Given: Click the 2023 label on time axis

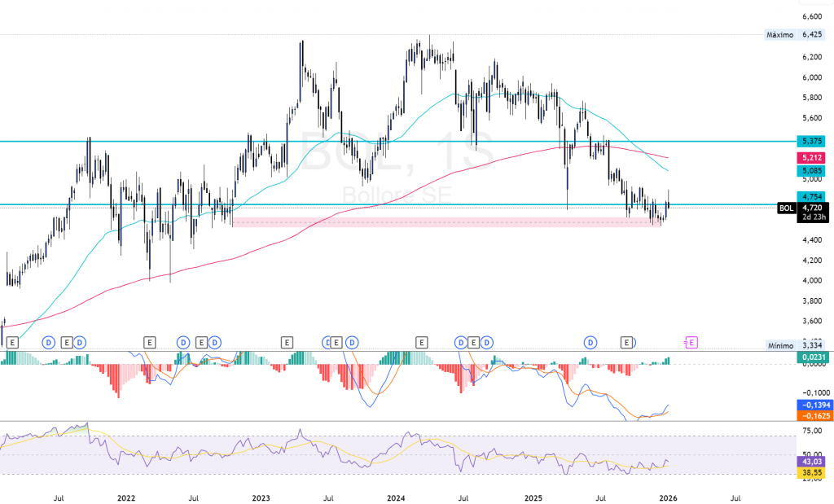Looking at the screenshot, I should tap(261, 496).
